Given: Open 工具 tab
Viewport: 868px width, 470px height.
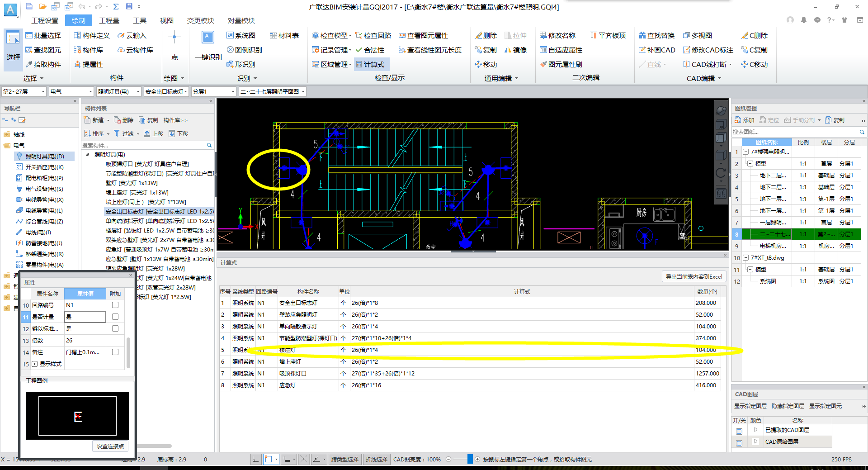Looking at the screenshot, I should [139, 20].
